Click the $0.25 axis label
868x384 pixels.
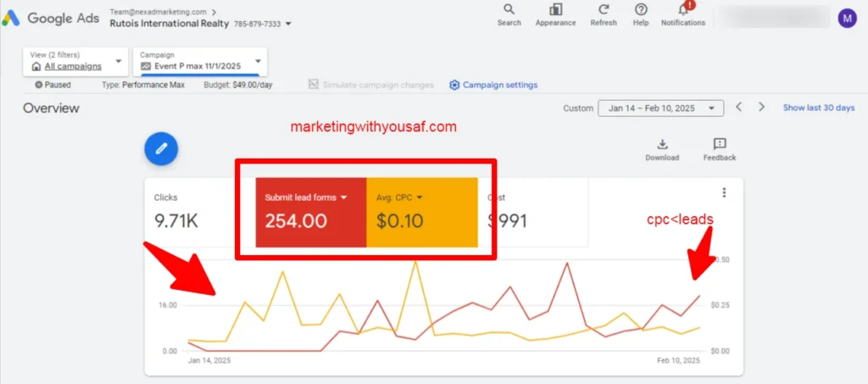720,305
